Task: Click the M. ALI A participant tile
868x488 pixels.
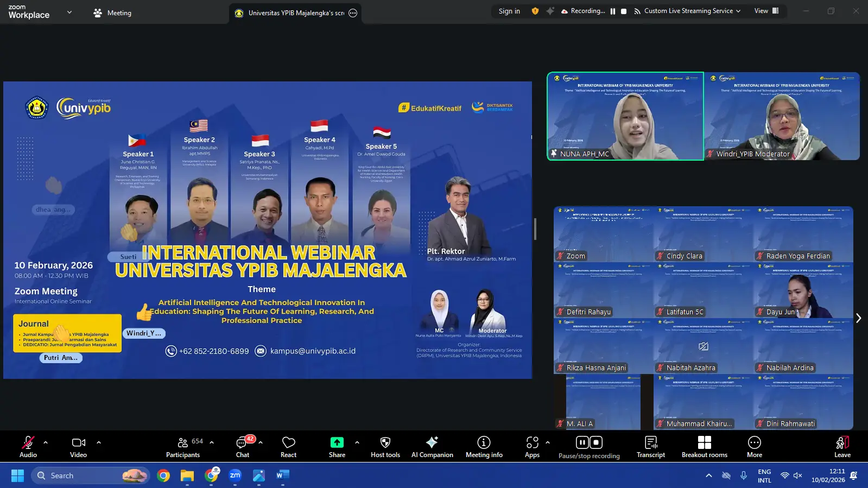Action: (604, 402)
